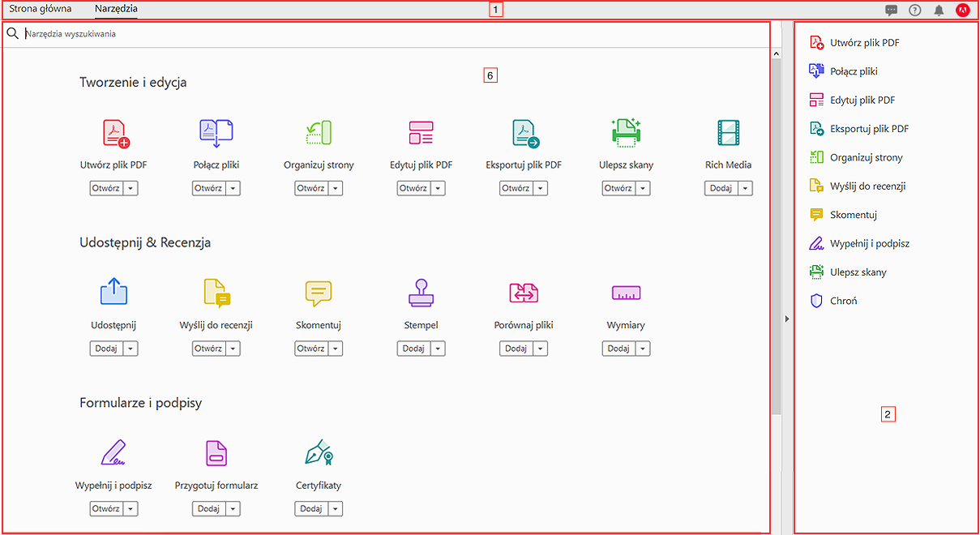
Task: Select the Połącz pliki tool icon
Action: point(216,133)
